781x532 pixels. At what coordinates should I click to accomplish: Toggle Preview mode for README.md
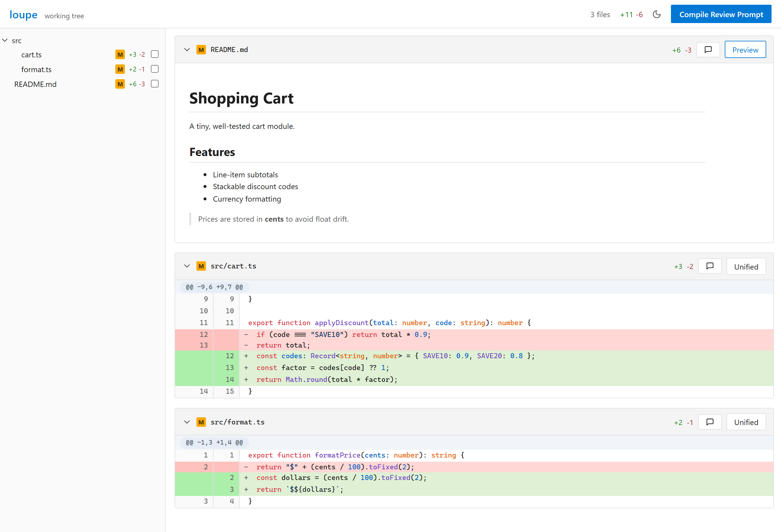tap(745, 50)
